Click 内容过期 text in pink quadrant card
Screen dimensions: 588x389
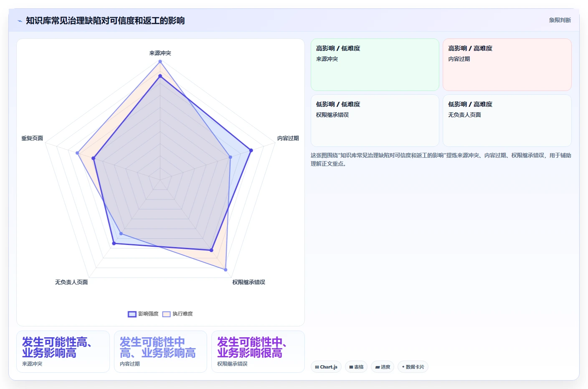tap(459, 59)
